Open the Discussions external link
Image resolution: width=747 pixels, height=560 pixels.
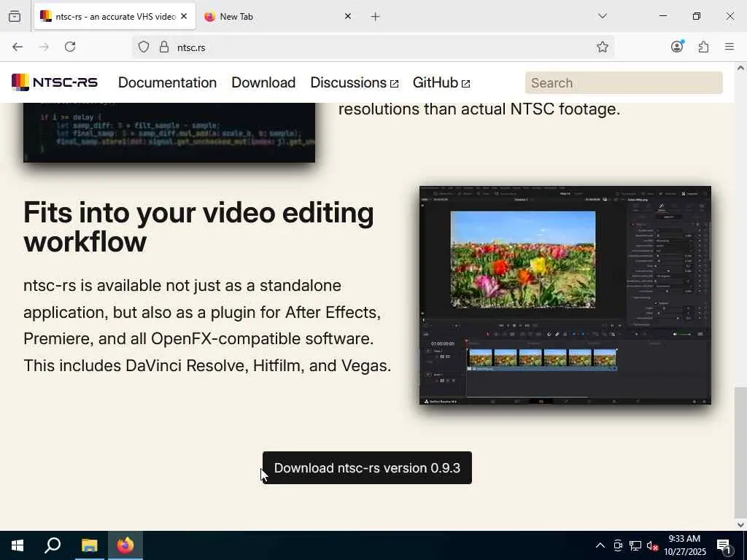[354, 82]
